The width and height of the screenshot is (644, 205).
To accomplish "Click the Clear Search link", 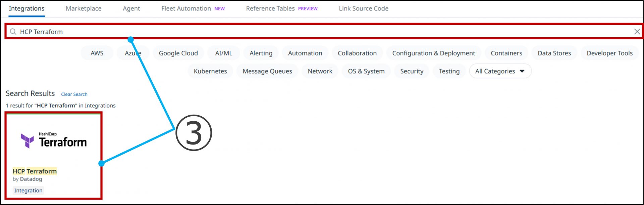I will click(x=74, y=94).
